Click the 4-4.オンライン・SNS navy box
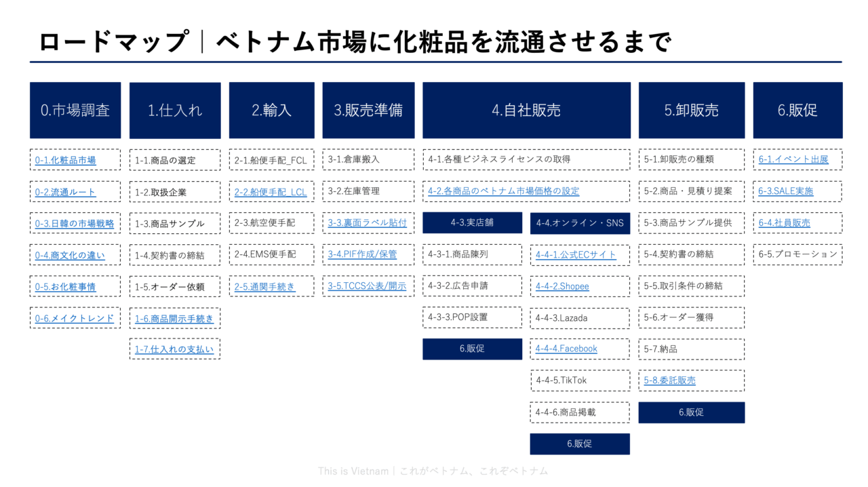 coord(580,222)
